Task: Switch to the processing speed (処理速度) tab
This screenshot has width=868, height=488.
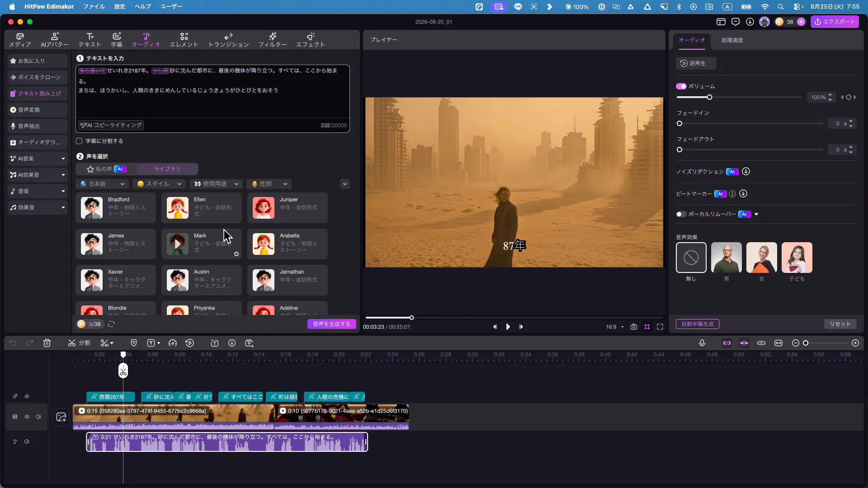Action: [732, 40]
